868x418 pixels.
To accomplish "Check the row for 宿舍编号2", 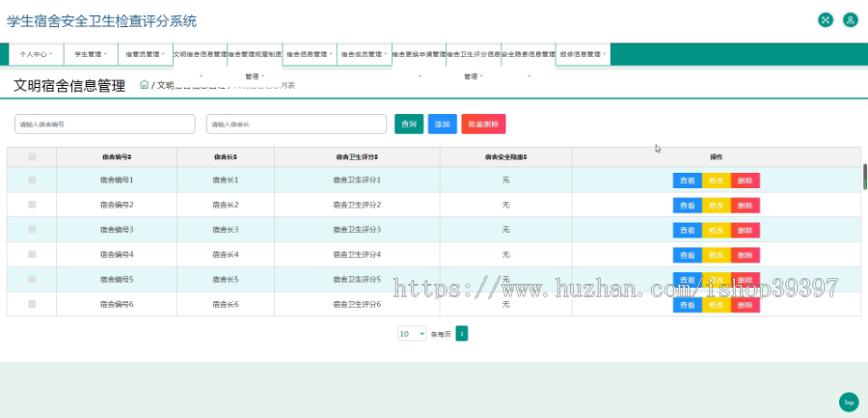I will pos(32,205).
